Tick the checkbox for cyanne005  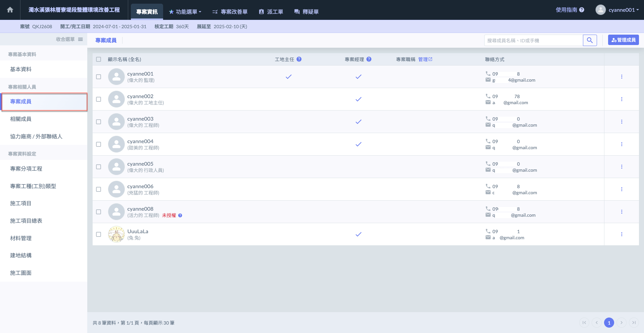pyautogui.click(x=98, y=167)
